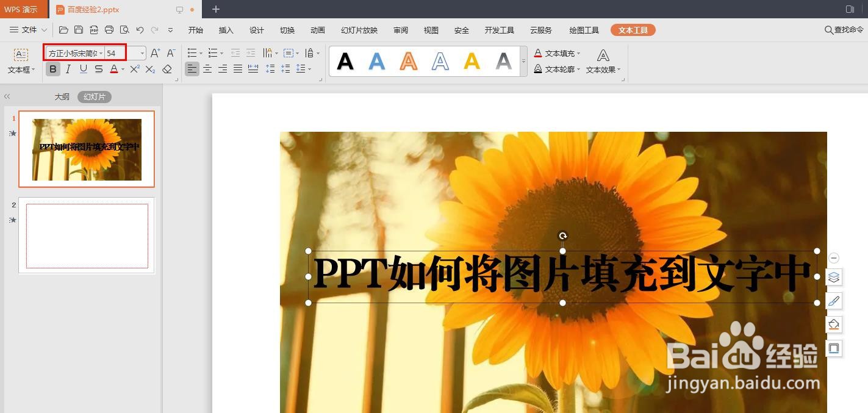Open the Bullets list icon
This screenshot has height=413, width=868.
click(192, 52)
